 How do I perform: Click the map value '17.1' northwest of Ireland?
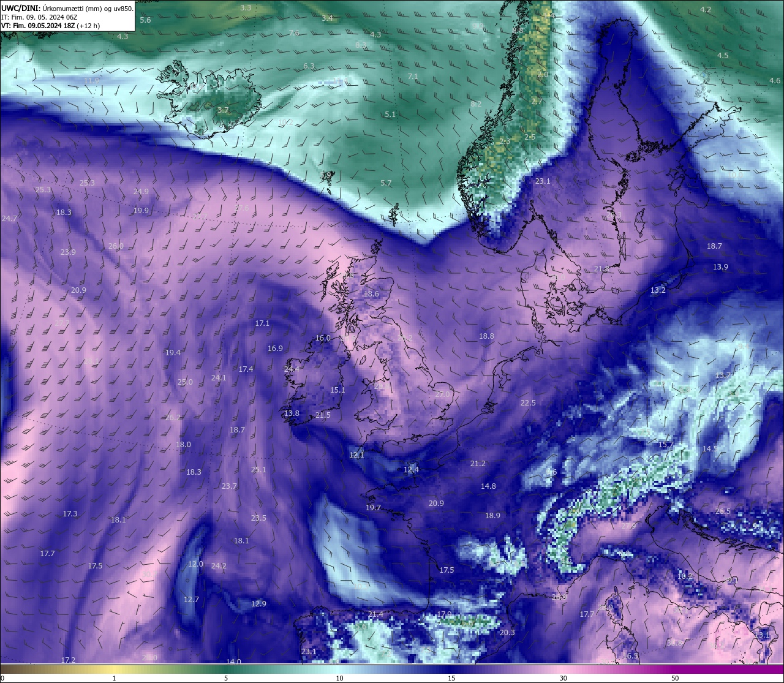pos(262,323)
